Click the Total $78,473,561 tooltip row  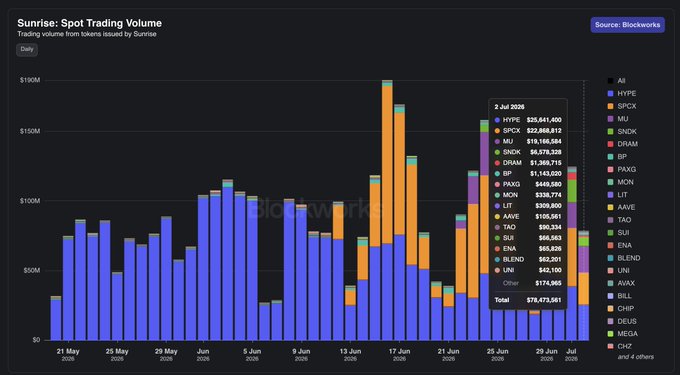pyautogui.click(x=528, y=300)
